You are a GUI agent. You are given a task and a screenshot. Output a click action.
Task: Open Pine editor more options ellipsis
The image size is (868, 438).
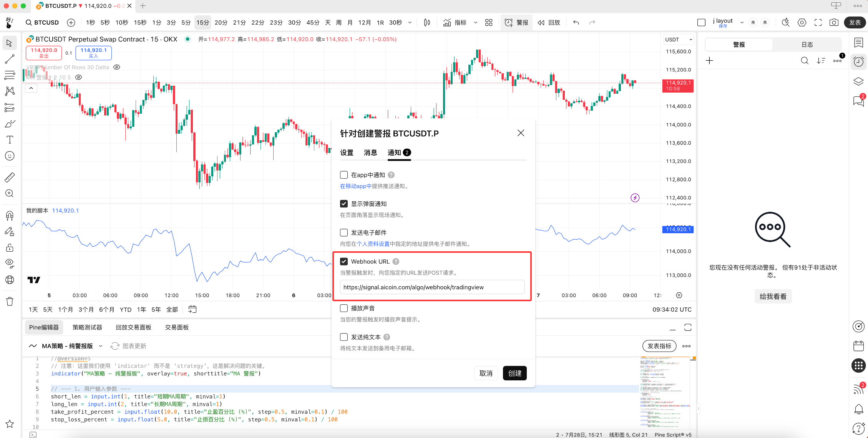pyautogui.click(x=686, y=346)
